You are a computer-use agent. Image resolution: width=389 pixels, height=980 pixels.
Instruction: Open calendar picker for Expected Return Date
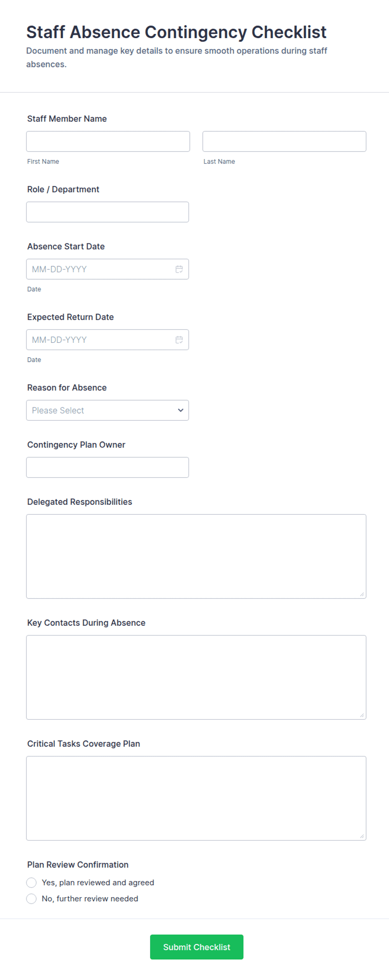pos(179,340)
